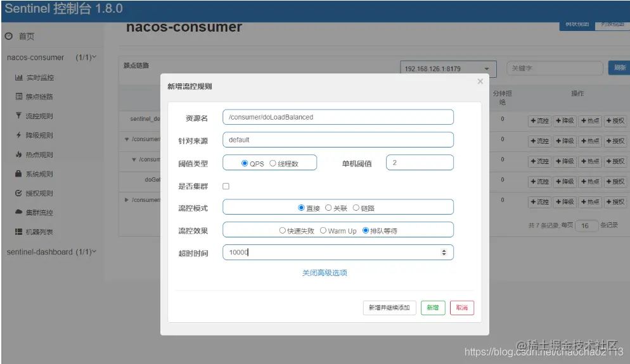The image size is (630, 364).
Task: Click the page size field showing 16
Action: click(x=587, y=226)
